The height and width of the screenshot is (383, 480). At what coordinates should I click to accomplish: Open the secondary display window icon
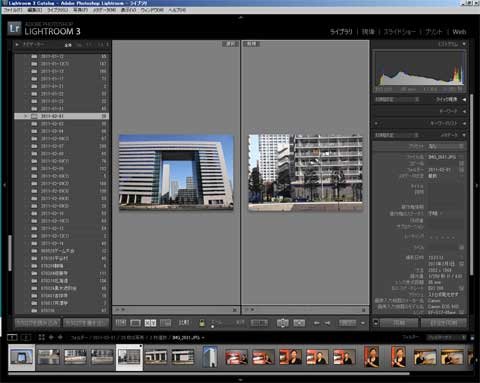[26, 338]
